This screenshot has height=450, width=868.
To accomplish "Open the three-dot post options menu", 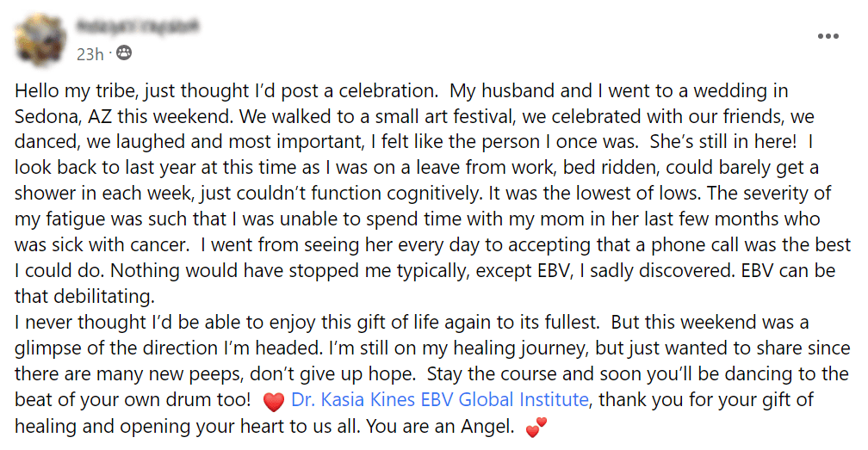I will 828,36.
